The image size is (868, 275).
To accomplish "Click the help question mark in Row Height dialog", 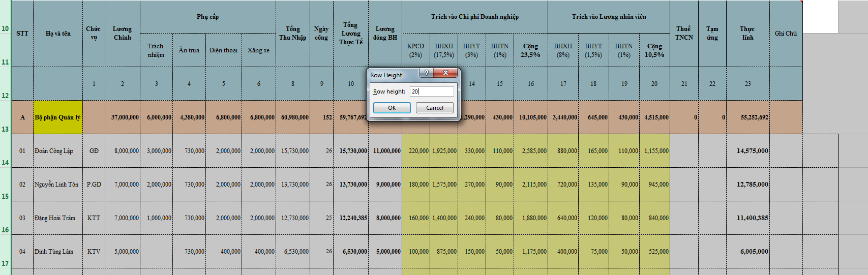I will click(x=427, y=73).
